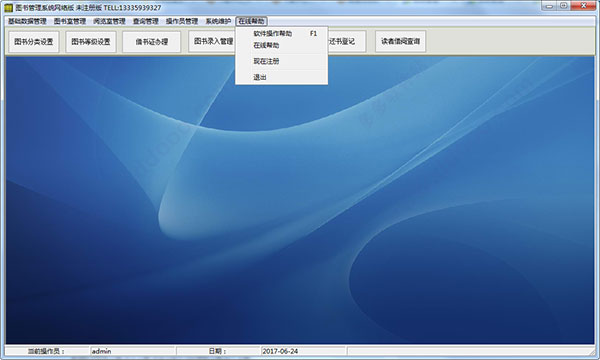
Task: Open the 图书室管理 menu
Action: coord(70,21)
